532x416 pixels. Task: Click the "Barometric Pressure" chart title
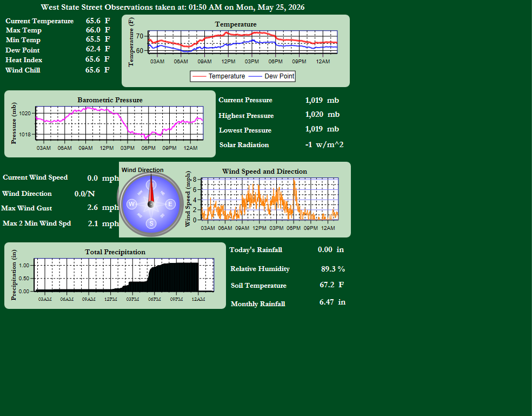110,100
